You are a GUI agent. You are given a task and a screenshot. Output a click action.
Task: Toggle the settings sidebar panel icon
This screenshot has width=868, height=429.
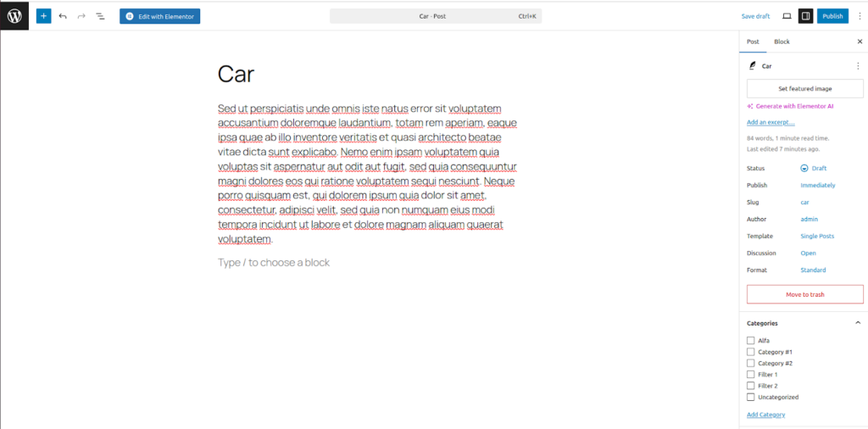[805, 16]
